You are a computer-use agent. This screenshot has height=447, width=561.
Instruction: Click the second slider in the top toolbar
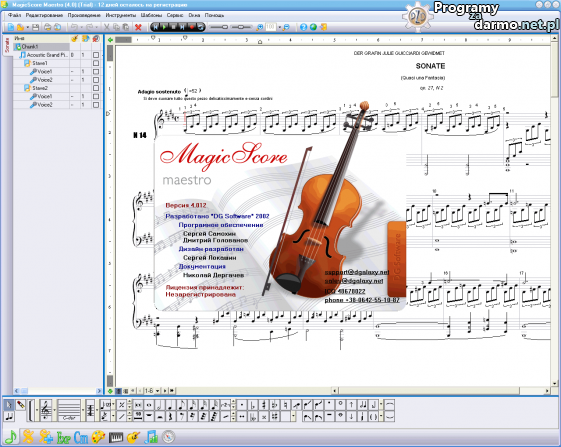click(241, 27)
